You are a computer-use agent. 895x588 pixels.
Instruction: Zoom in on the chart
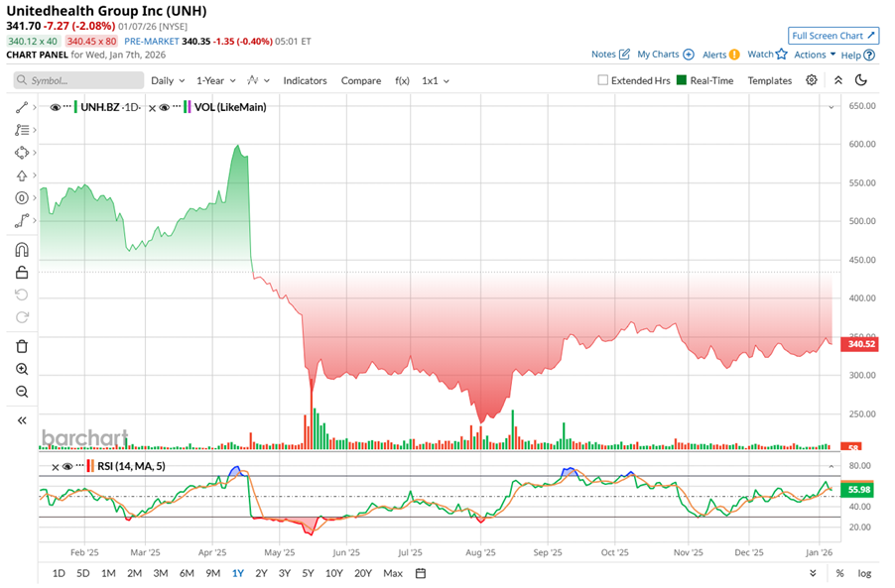(22, 369)
